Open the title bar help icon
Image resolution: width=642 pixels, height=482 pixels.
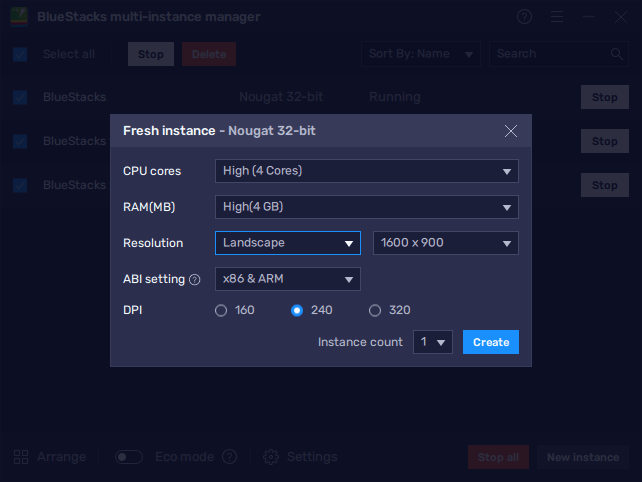pos(524,17)
